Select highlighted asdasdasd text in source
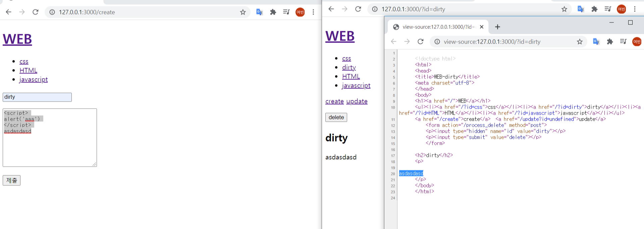Viewport: 644px width, 229px height. pyautogui.click(x=411, y=173)
